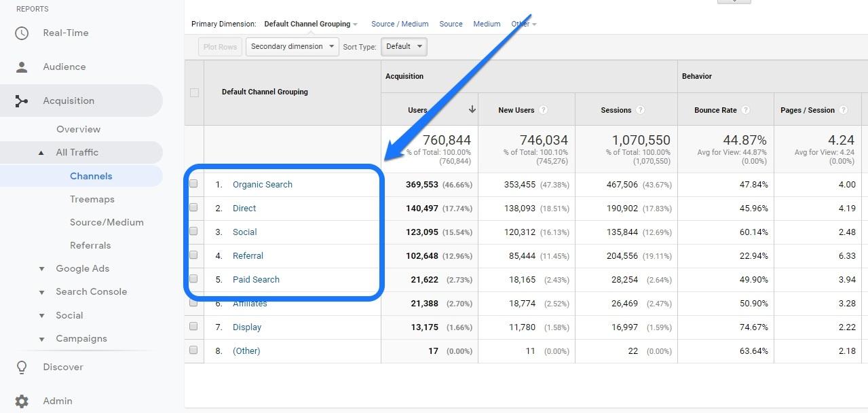This screenshot has height=413, width=868.
Task: Click the help icon beside New Users
Action: 543,110
